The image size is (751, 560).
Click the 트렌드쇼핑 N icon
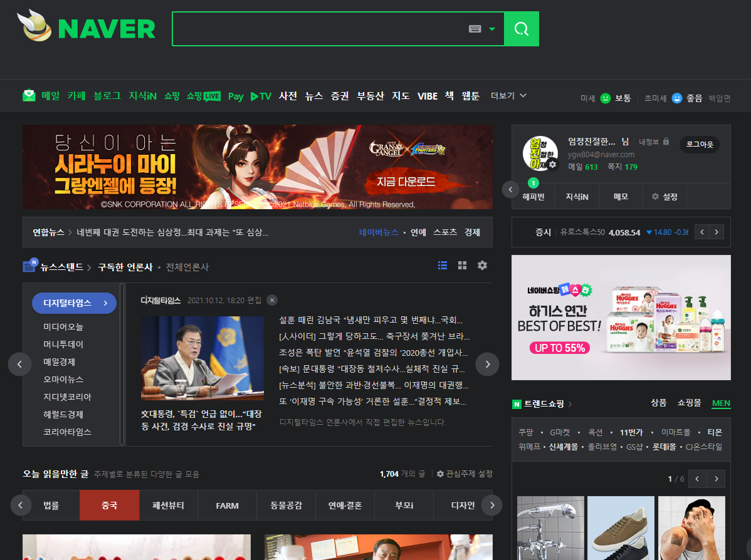pyautogui.click(x=517, y=404)
